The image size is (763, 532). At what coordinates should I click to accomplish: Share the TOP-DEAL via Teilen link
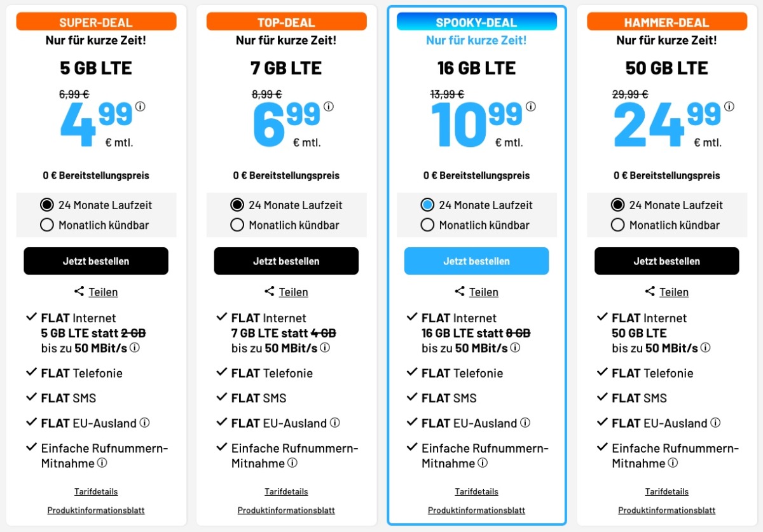[x=294, y=292]
